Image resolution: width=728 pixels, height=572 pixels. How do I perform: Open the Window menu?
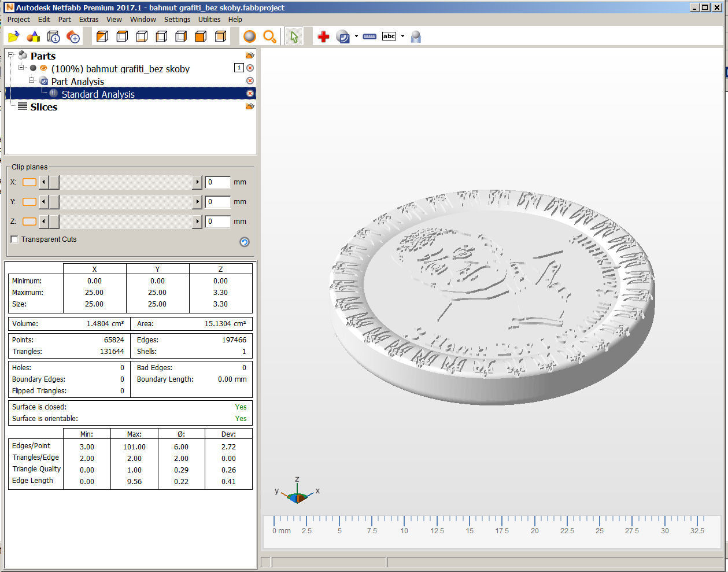point(143,19)
